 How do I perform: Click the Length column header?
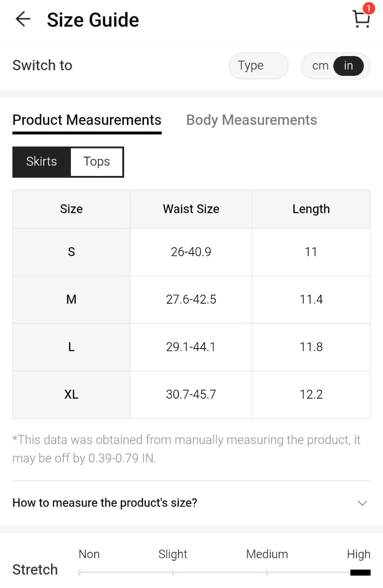pyautogui.click(x=311, y=209)
